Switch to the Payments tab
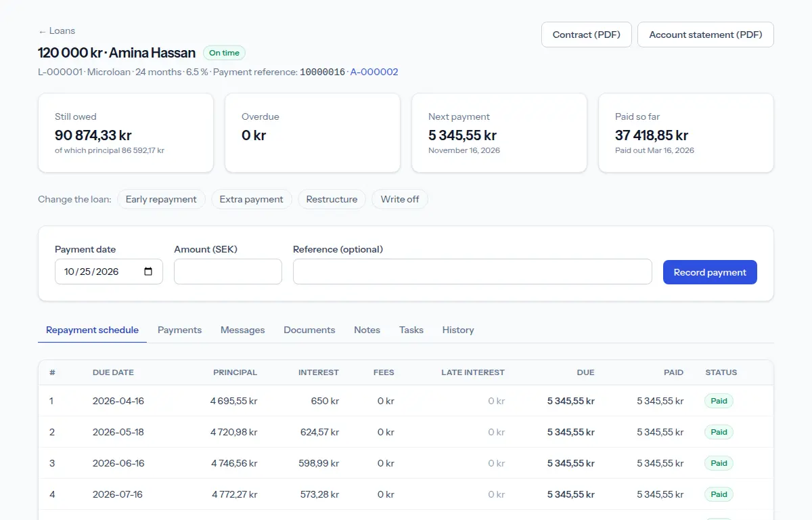 tap(179, 330)
